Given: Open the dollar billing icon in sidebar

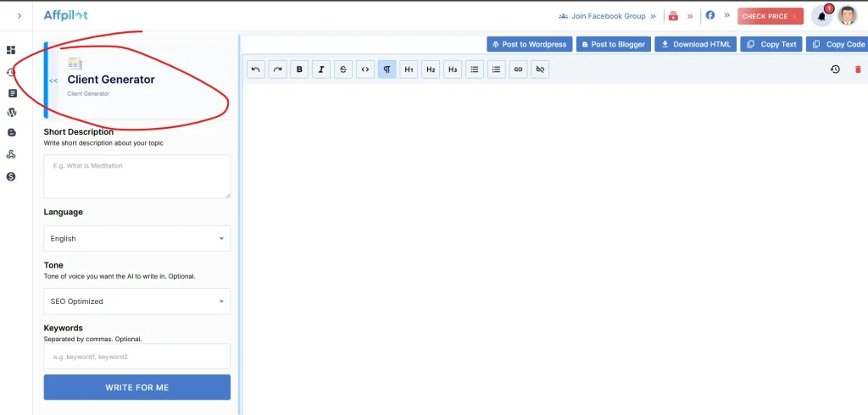Looking at the screenshot, I should tap(11, 176).
